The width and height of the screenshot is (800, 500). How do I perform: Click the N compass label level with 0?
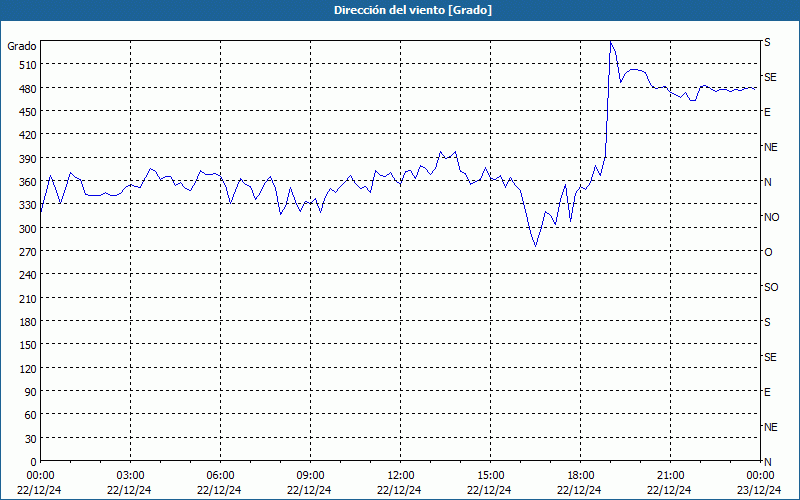(768, 462)
